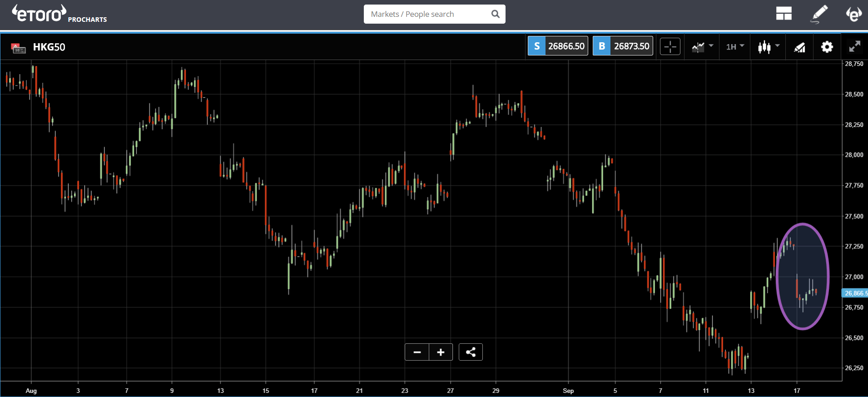868x397 pixels.
Task: Expand the 1H timeframe dropdown
Action: pos(735,46)
